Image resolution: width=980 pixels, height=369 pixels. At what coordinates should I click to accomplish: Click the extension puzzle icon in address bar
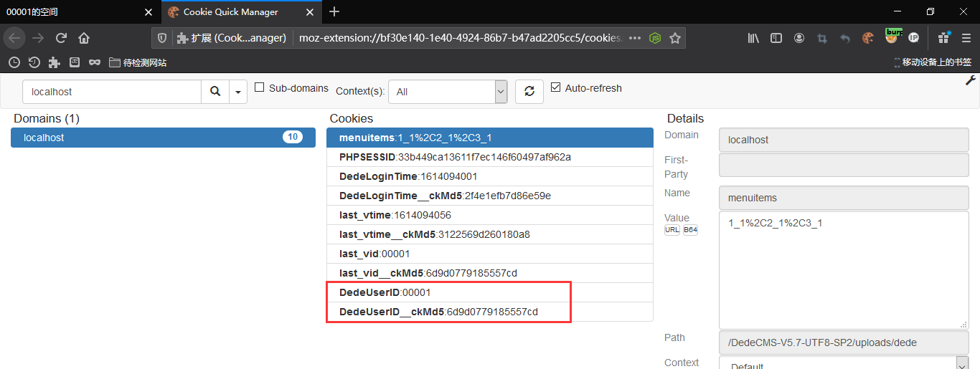tap(183, 38)
